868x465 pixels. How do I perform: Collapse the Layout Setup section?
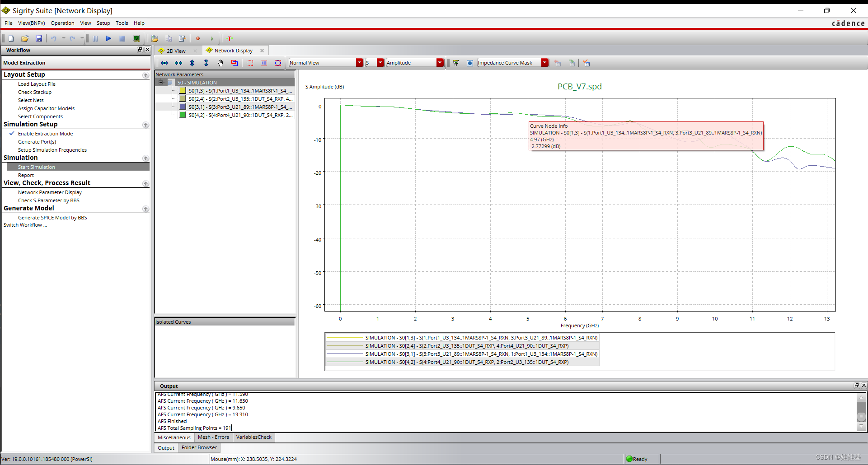pos(145,75)
